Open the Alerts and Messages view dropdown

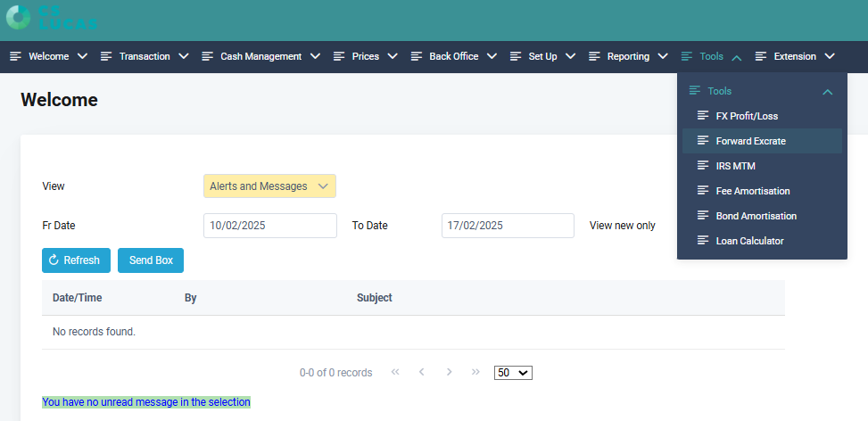pyautogui.click(x=269, y=186)
